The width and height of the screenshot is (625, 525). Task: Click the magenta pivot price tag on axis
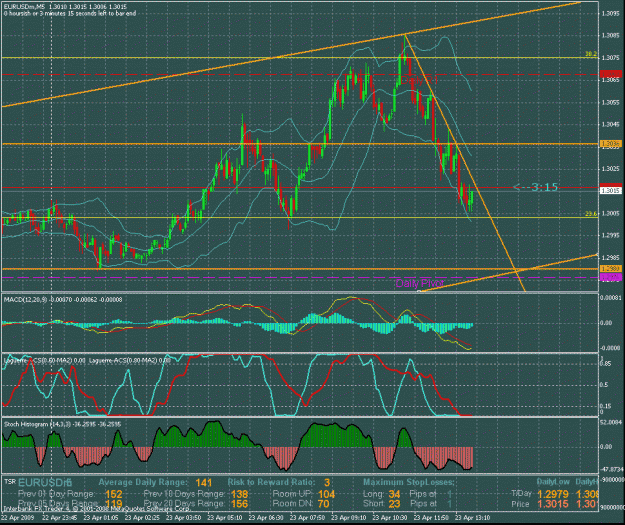[x=611, y=277]
